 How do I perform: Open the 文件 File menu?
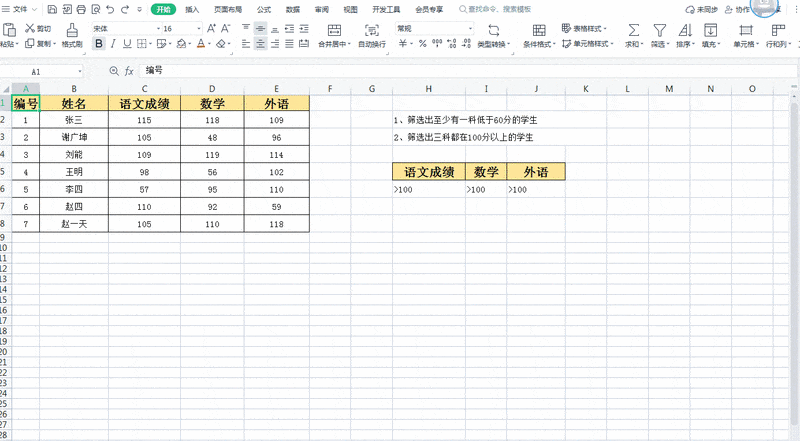pos(19,9)
